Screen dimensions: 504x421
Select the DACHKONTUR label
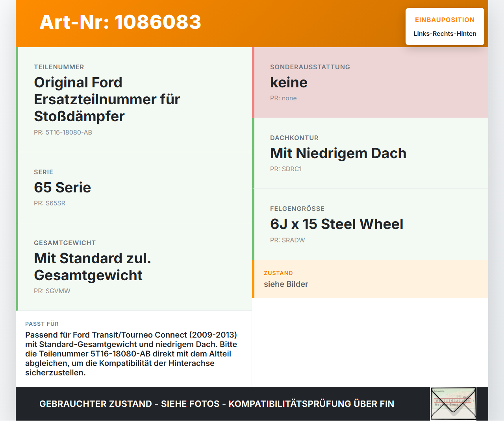[x=295, y=138]
